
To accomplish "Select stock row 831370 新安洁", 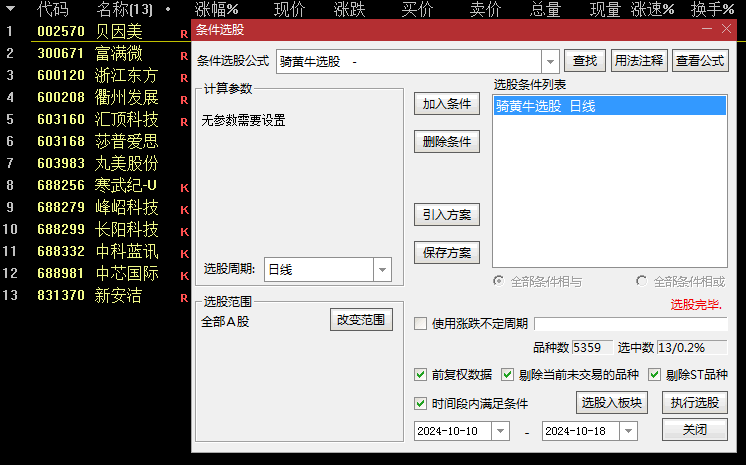I will click(x=95, y=295).
